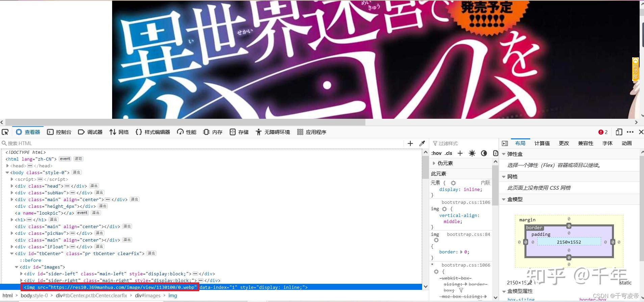Click the sidebar pane toggle icon

pyautogui.click(x=505, y=143)
